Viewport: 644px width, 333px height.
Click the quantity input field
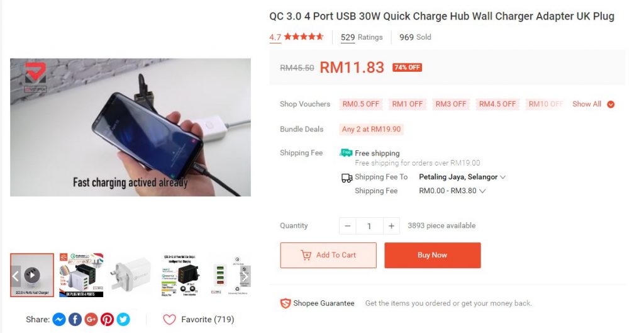pyautogui.click(x=369, y=226)
